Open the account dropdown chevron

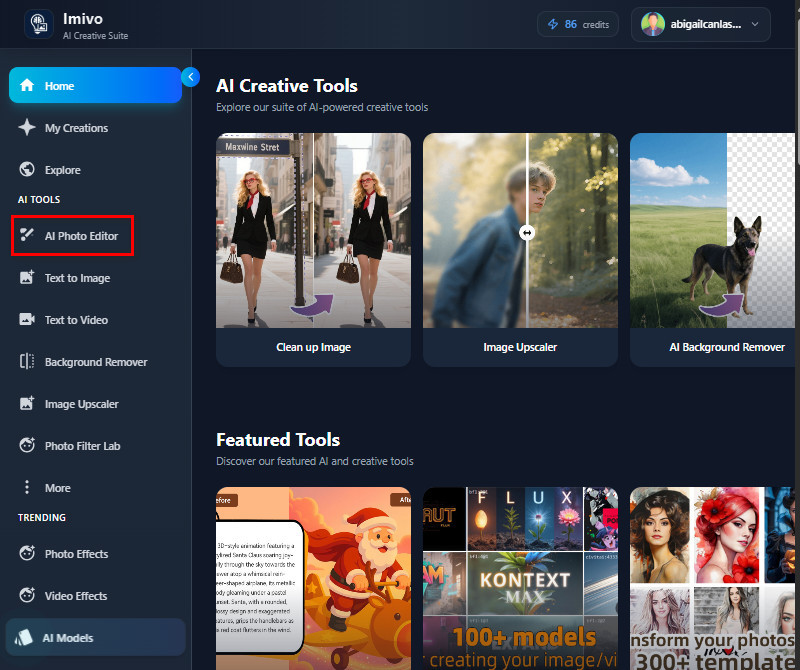click(755, 24)
